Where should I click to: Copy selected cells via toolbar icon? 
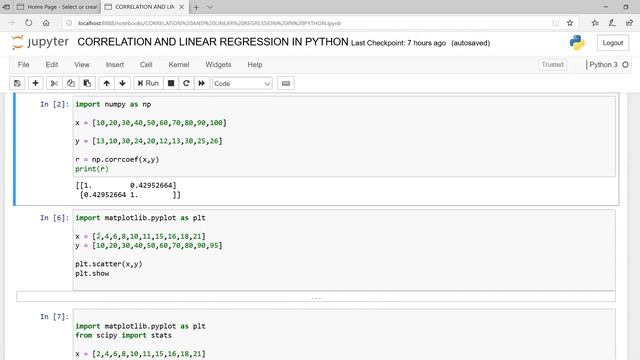pos(71,83)
